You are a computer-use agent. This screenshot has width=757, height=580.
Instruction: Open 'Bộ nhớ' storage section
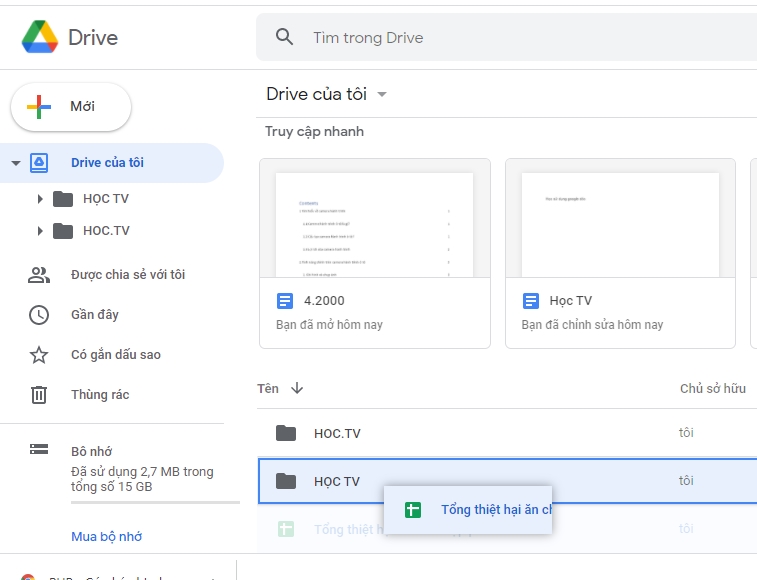tap(91, 452)
